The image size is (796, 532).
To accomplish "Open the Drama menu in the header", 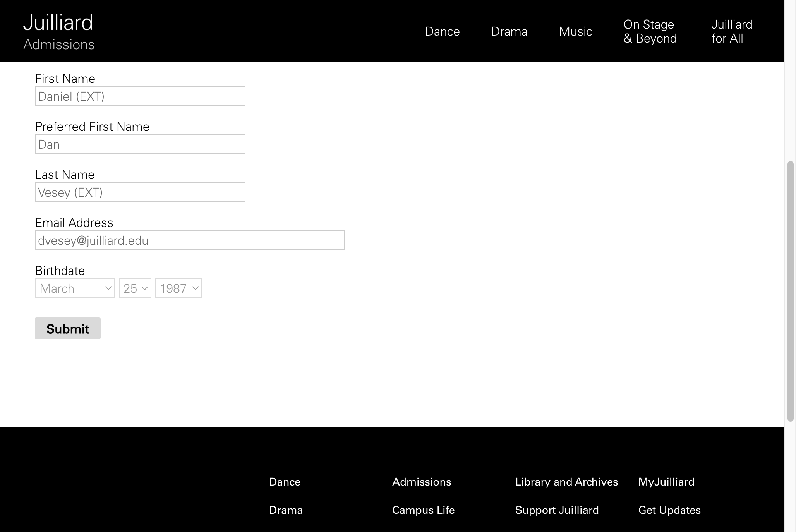I will pos(509,31).
